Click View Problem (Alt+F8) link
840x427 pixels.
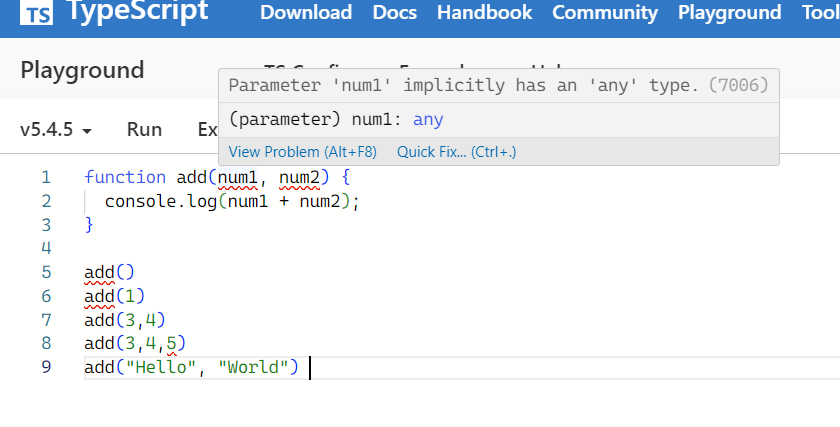click(303, 152)
